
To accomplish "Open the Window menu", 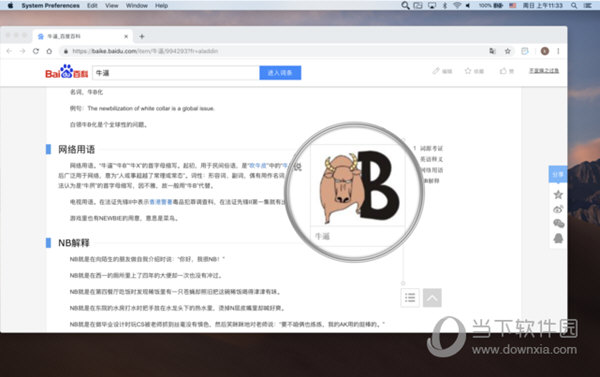I will click(137, 5).
